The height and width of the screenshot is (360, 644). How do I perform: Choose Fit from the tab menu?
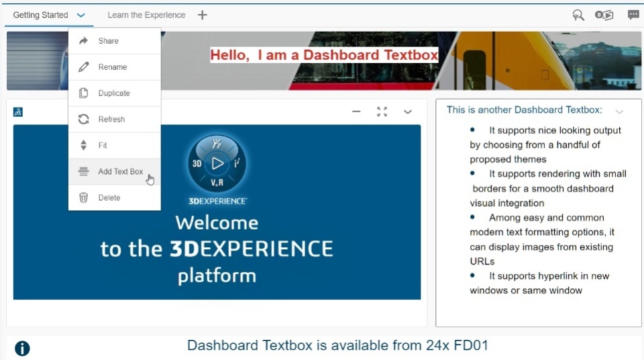pos(115,145)
